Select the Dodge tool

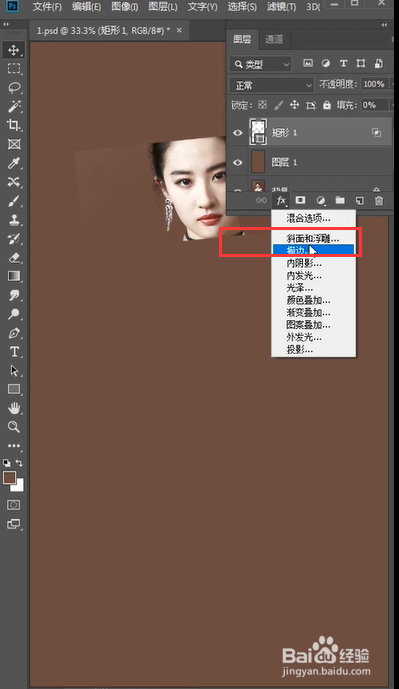pyautogui.click(x=14, y=314)
